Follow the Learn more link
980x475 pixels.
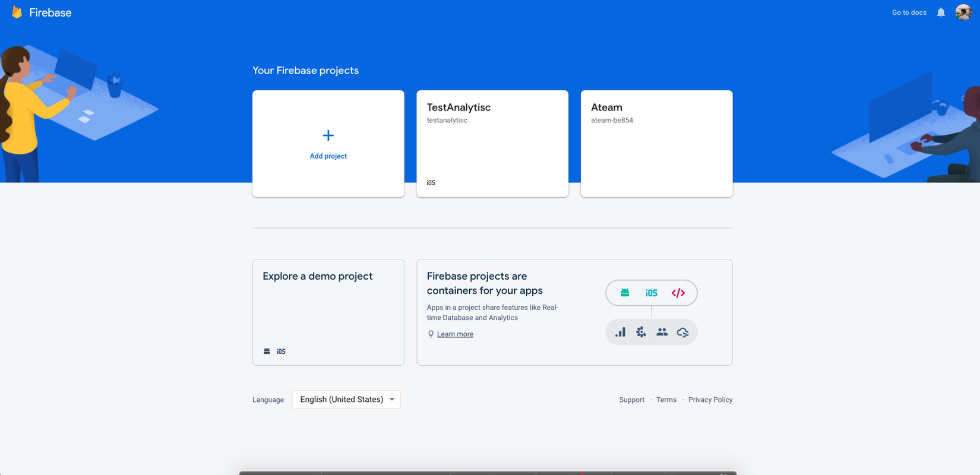pos(455,334)
